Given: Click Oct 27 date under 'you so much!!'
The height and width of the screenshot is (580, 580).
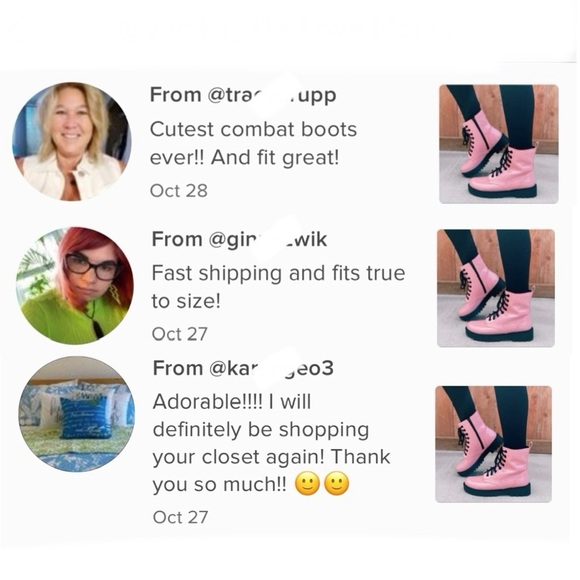Looking at the screenshot, I should [x=180, y=517].
